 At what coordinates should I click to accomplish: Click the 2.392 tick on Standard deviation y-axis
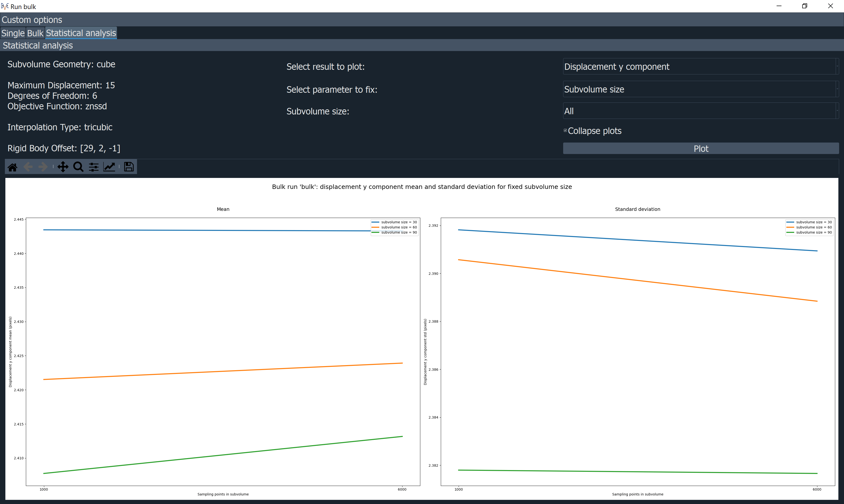(433, 226)
